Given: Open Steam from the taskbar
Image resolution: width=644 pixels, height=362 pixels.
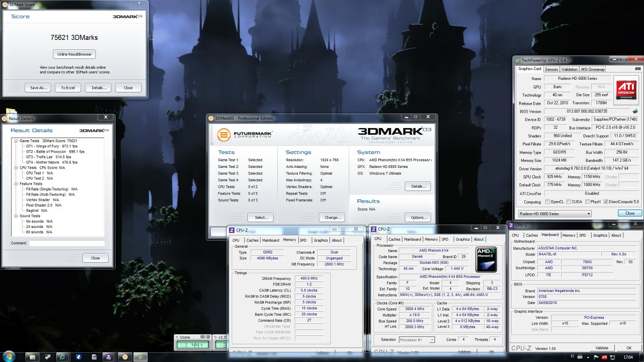Looking at the screenshot, I should click(x=47, y=357).
